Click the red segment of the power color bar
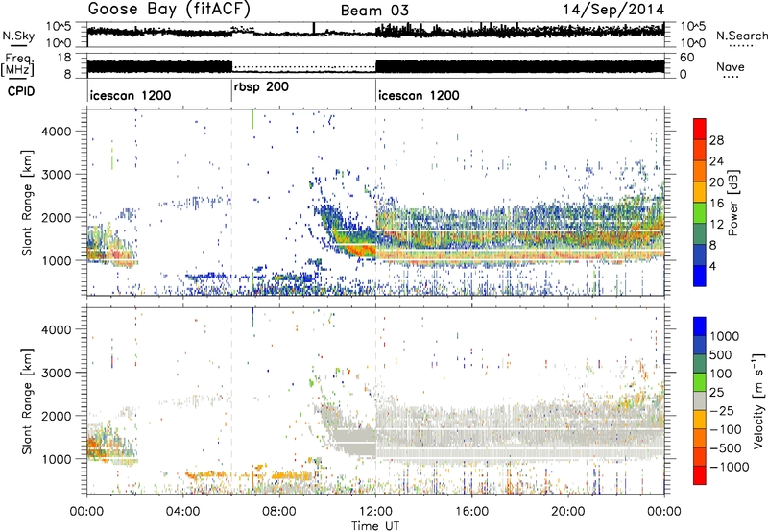The image size is (768, 532). [700, 130]
